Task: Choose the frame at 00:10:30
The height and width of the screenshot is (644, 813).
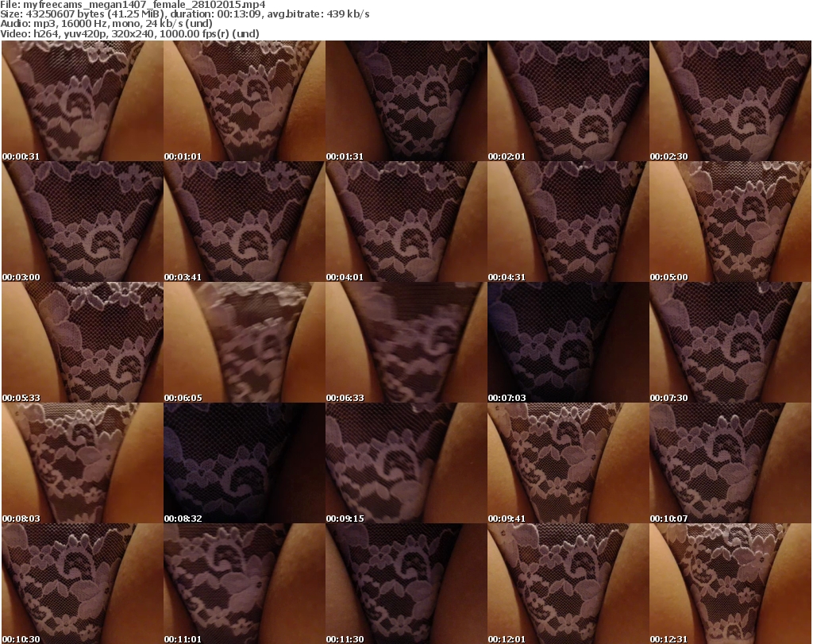Action: [83, 584]
